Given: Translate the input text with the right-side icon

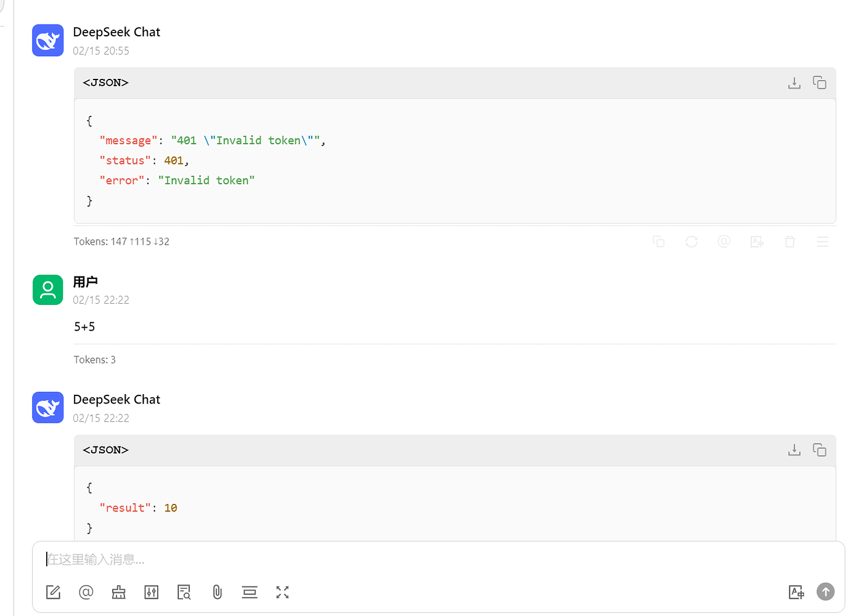Looking at the screenshot, I should point(796,592).
